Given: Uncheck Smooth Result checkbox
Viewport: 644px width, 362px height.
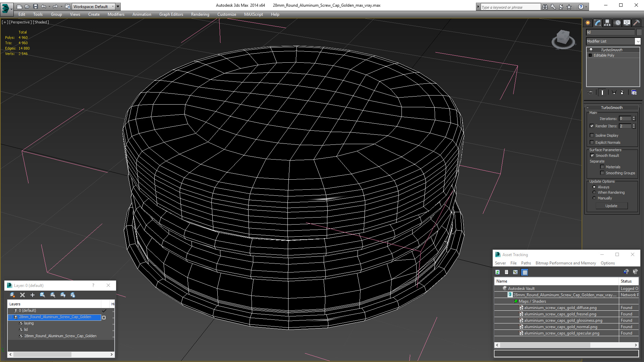Looking at the screenshot, I should pyautogui.click(x=592, y=156).
